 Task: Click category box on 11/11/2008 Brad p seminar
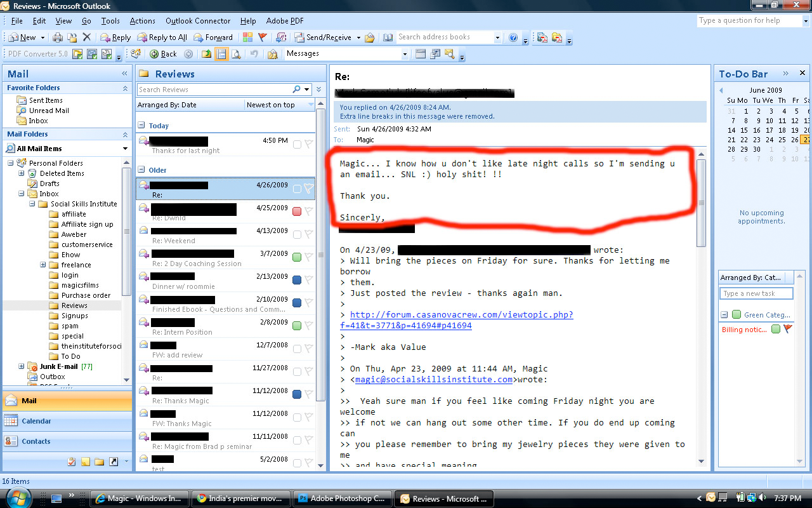point(297,440)
